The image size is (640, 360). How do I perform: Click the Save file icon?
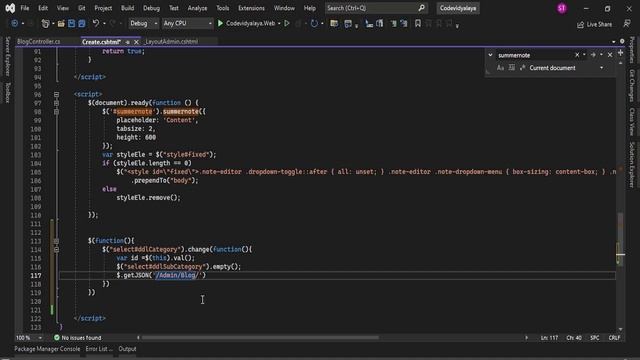tap(71, 24)
